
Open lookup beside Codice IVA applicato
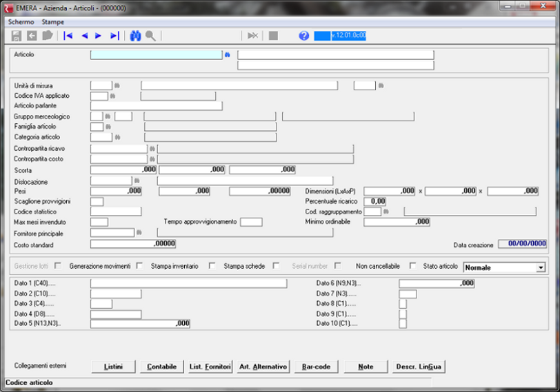[112, 96]
